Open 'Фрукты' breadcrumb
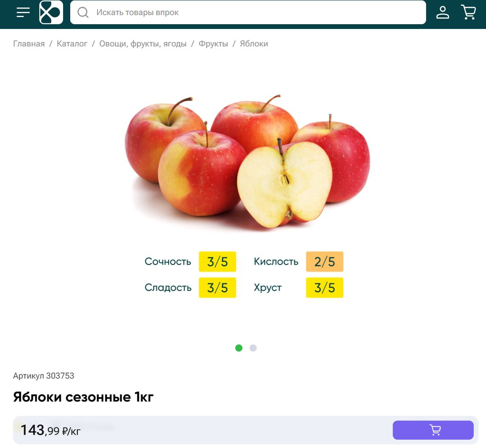 [213, 44]
